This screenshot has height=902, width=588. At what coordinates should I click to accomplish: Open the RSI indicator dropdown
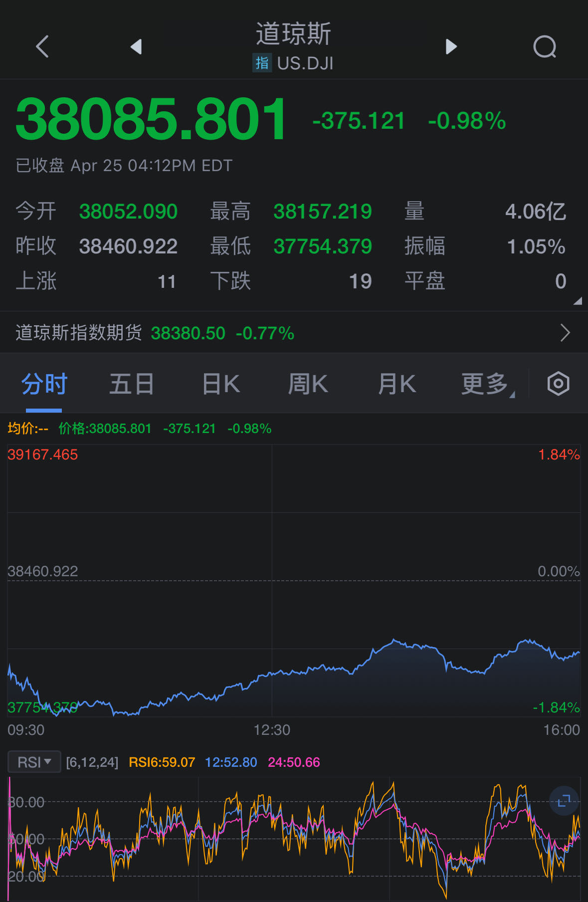[34, 762]
